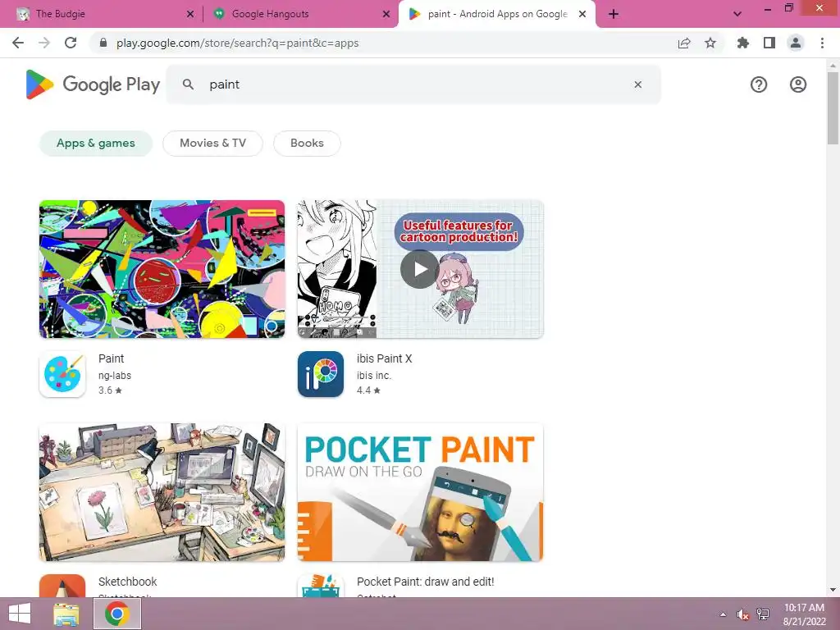Click the 3.6 star rating
Viewport: 840px width, 630px height.
click(x=110, y=390)
